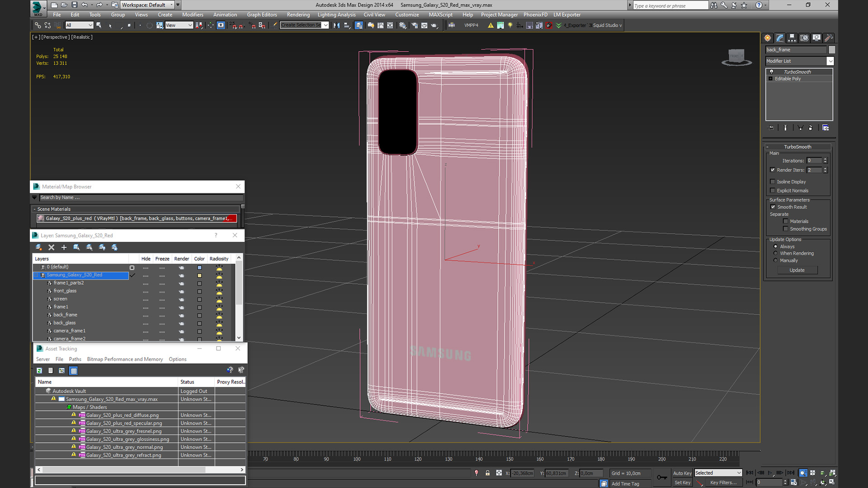The image size is (868, 488).
Task: Open the Create command panel tab
Action: 768,38
